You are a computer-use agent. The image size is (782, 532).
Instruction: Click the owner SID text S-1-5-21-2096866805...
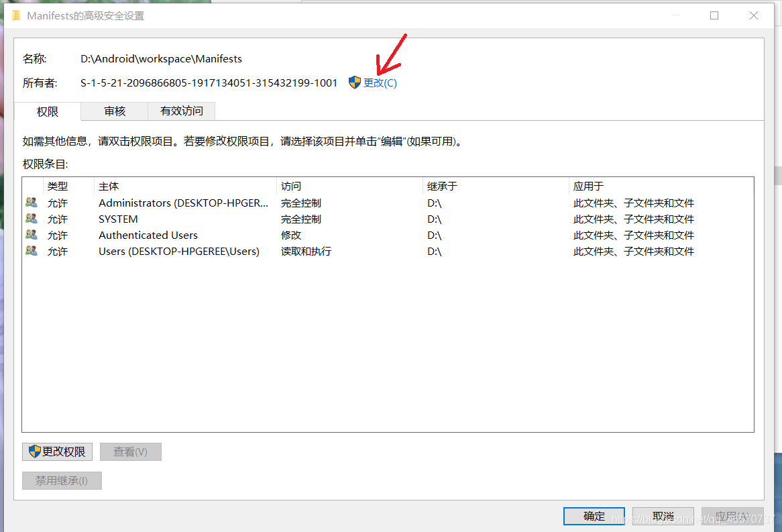(209, 83)
